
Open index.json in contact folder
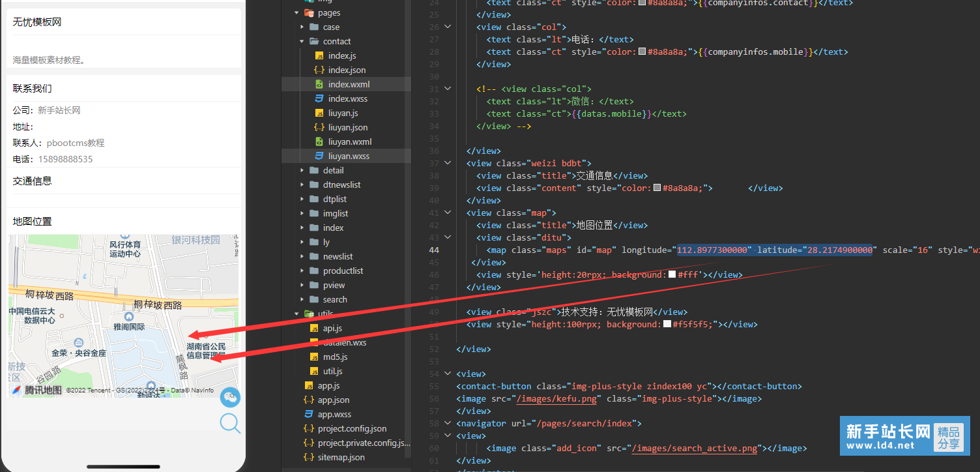pos(347,70)
